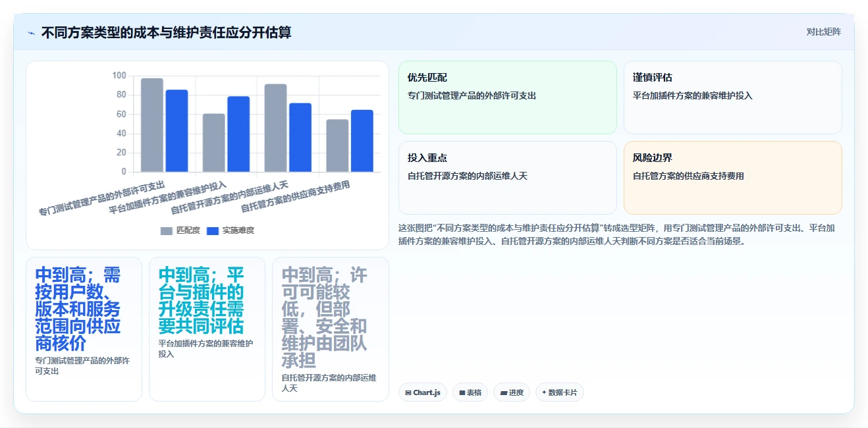Click x-axis label 专门测试管理产品的外部许可支出

pyautogui.click(x=102, y=198)
